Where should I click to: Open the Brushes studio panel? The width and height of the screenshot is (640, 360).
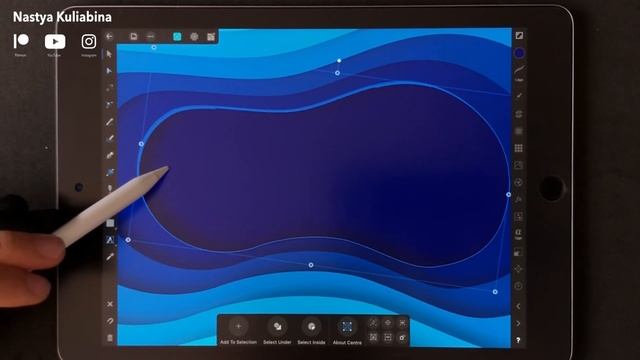pos(519,96)
